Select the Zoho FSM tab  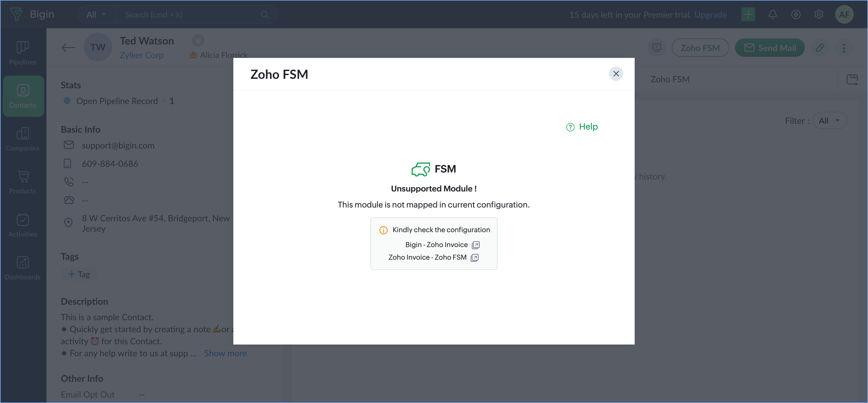click(670, 79)
